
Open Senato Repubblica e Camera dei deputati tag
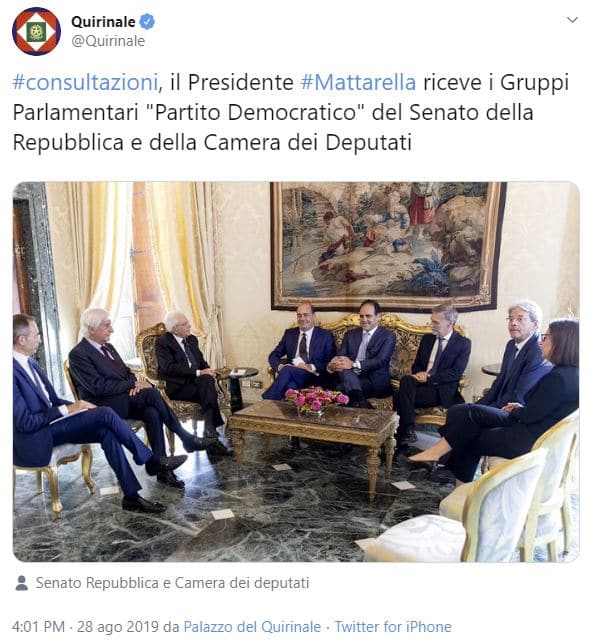(172, 583)
